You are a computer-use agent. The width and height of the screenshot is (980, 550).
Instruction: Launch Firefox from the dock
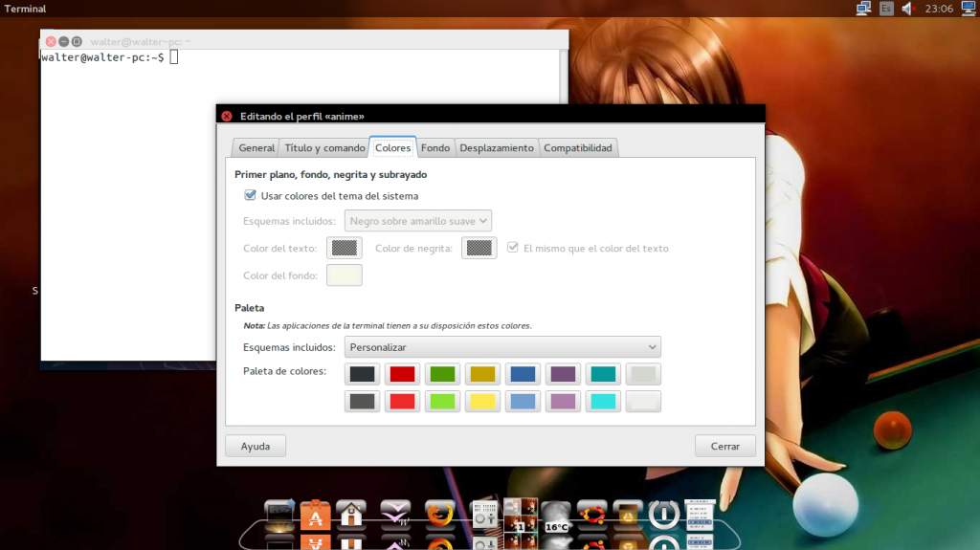439,515
